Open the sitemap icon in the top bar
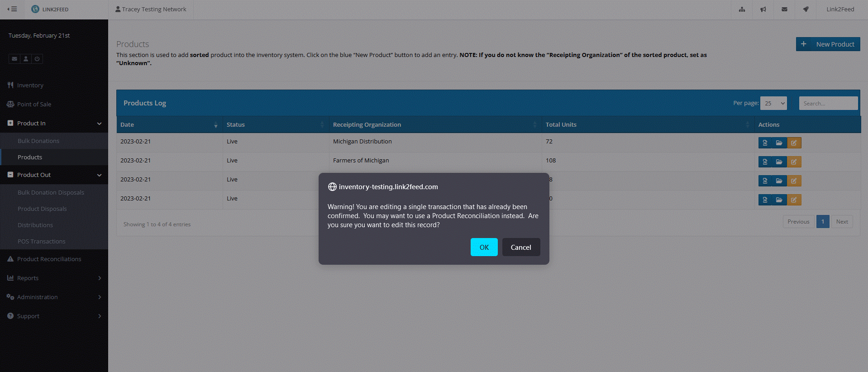 click(x=742, y=9)
